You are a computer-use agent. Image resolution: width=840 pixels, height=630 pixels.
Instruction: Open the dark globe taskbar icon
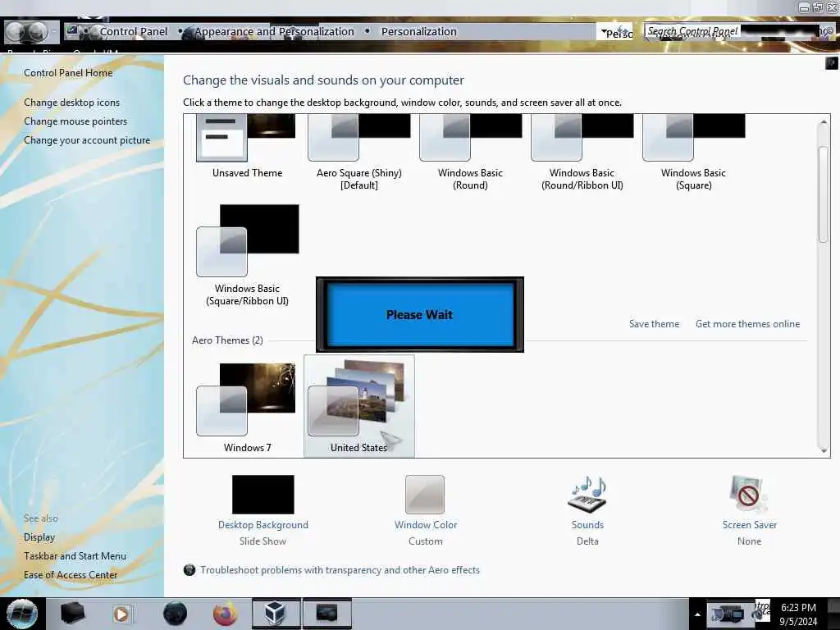(x=175, y=614)
